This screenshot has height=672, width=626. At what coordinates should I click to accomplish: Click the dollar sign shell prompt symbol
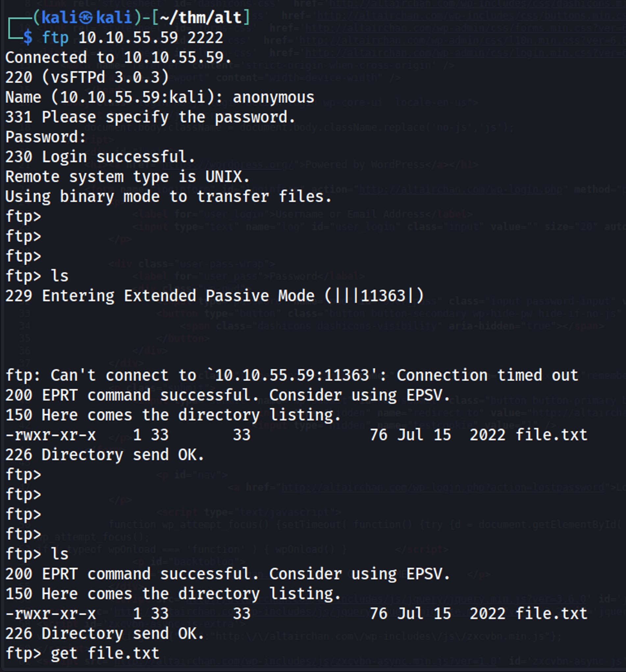[x=28, y=37]
